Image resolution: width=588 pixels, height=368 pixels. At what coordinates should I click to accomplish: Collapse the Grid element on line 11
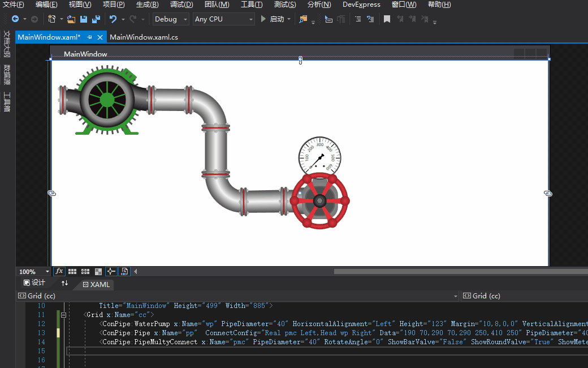pos(64,315)
